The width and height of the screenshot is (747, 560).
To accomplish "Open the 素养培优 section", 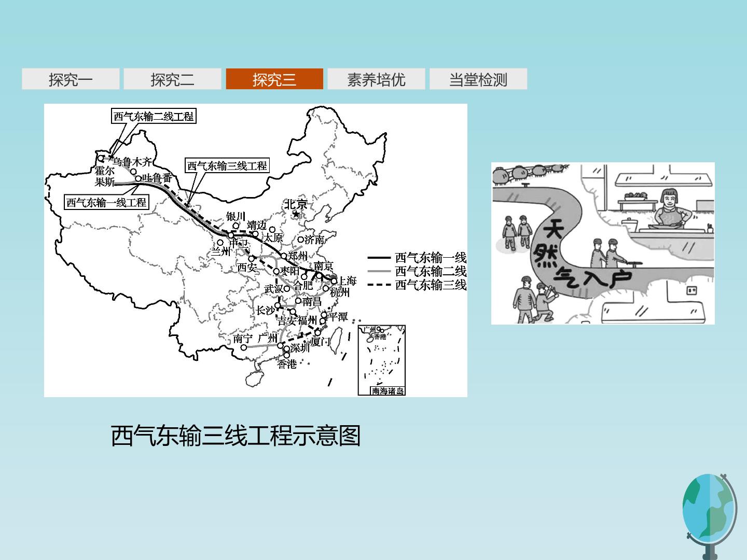I will pyautogui.click(x=376, y=79).
